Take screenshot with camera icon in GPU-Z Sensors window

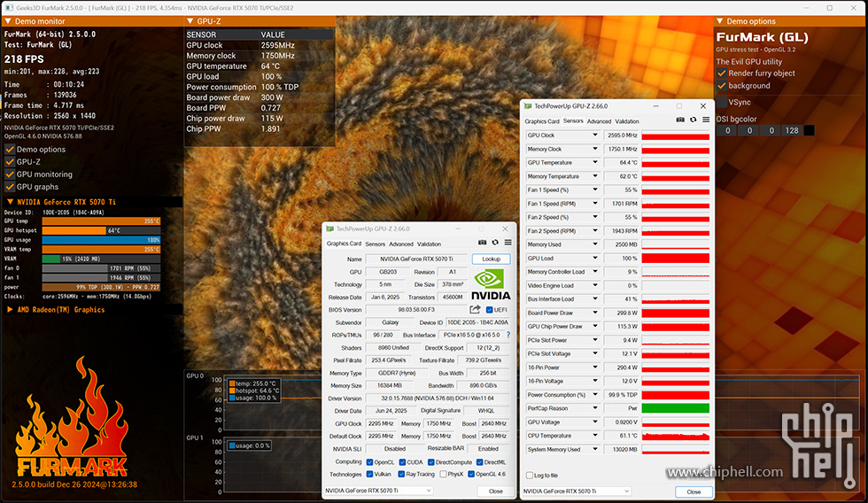680,120
